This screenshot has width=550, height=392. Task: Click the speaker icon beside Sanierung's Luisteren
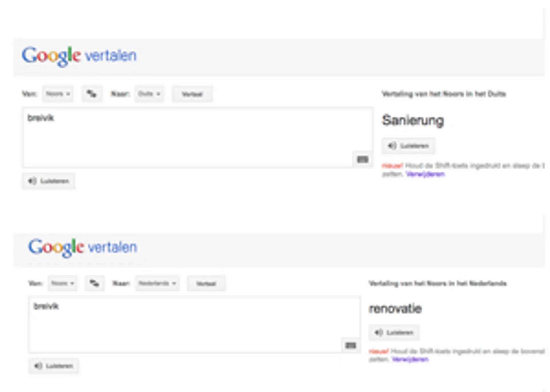coord(392,146)
